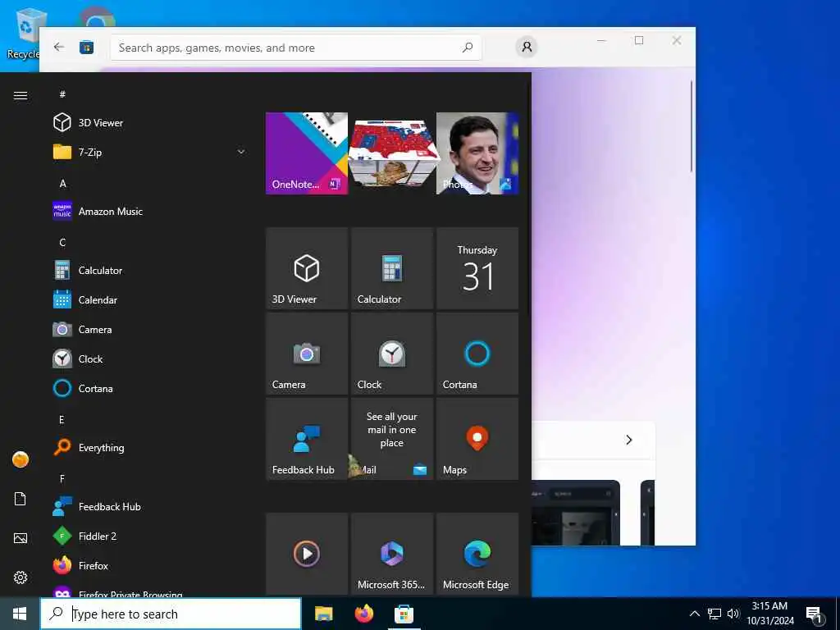The height and width of the screenshot is (630, 840).
Task: Launch Amazon Music from the app list
Action: 150,211
